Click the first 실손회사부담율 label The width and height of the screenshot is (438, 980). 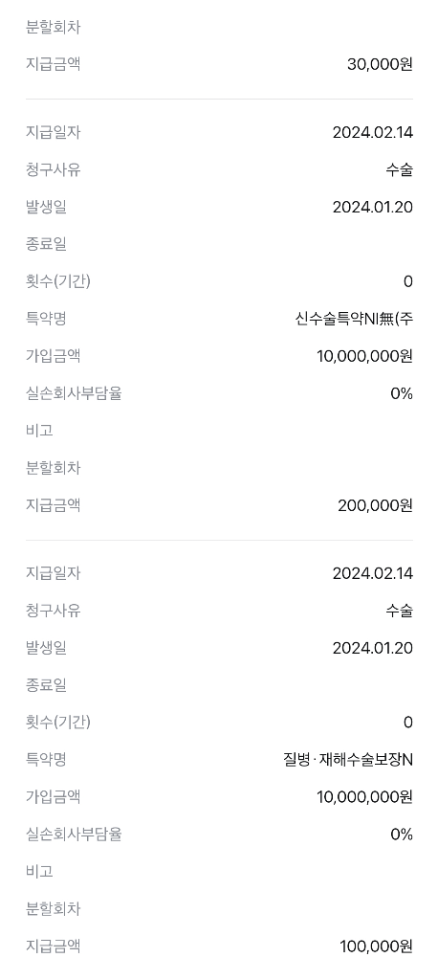click(x=74, y=393)
